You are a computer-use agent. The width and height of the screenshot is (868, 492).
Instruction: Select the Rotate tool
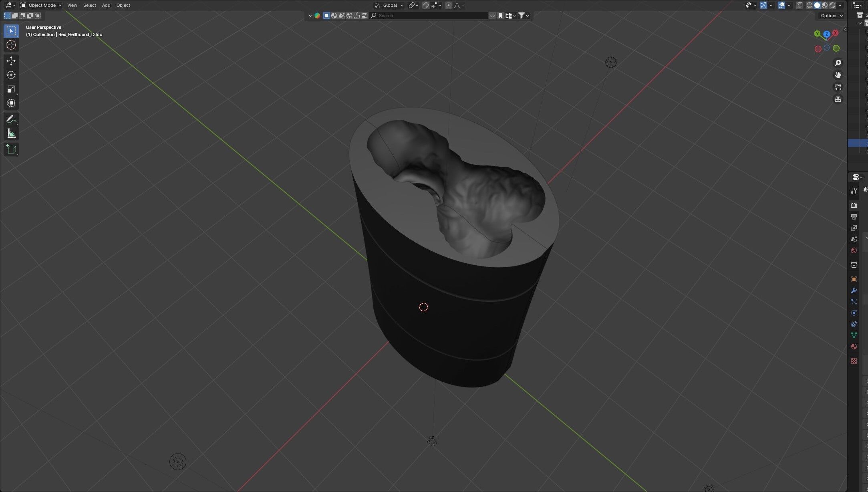point(11,75)
